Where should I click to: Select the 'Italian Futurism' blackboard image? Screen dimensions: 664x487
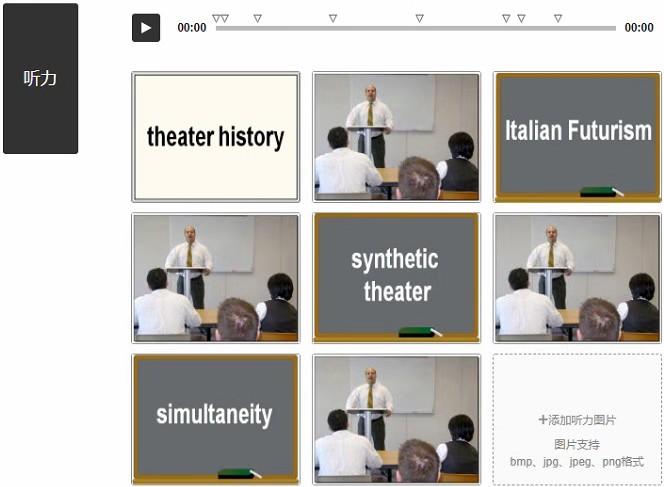pyautogui.click(x=578, y=137)
